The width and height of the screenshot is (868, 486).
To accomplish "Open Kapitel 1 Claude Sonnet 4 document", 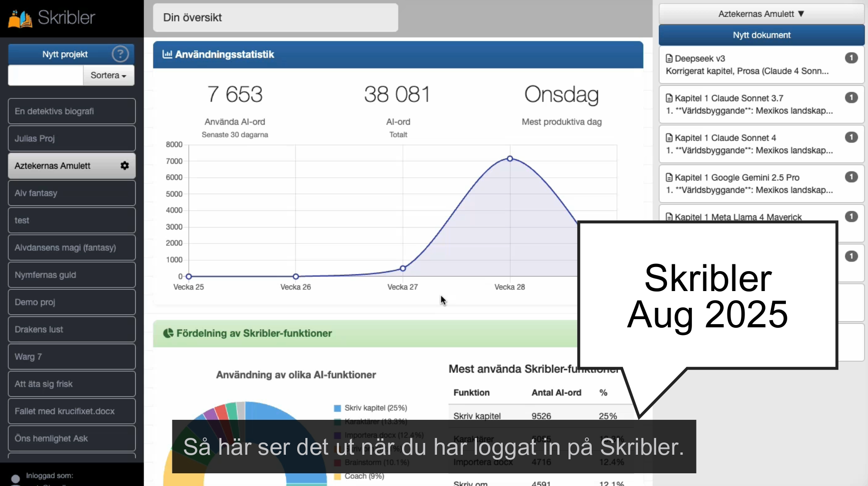I will [x=761, y=144].
